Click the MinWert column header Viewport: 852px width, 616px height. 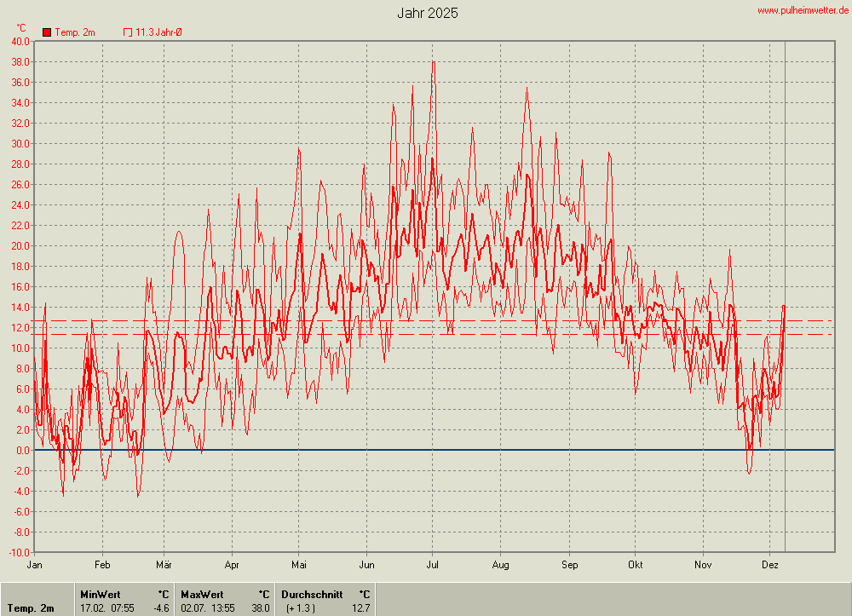pos(100,594)
